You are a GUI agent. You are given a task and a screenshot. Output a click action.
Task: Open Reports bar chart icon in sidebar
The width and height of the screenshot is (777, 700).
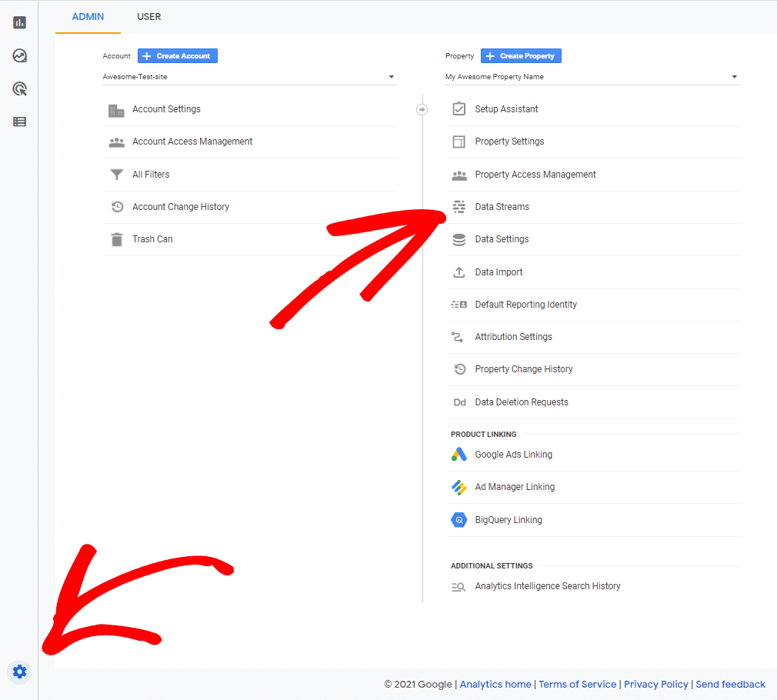19,22
